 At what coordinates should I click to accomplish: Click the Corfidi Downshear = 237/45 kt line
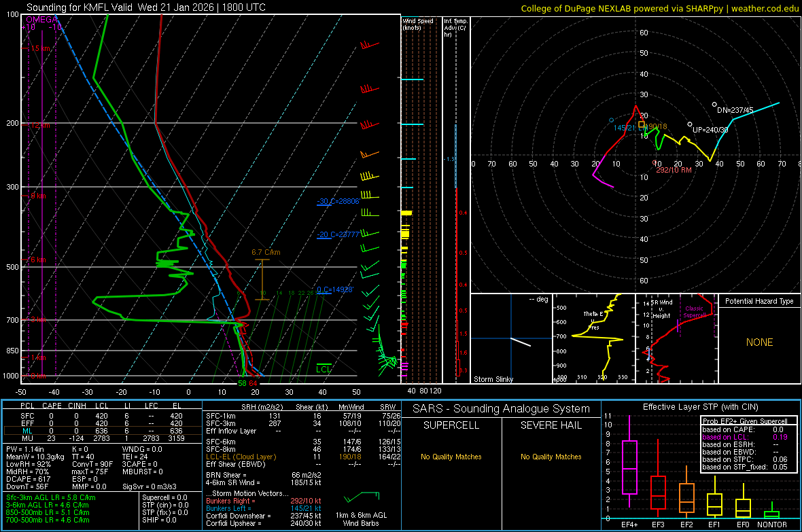pyautogui.click(x=264, y=516)
